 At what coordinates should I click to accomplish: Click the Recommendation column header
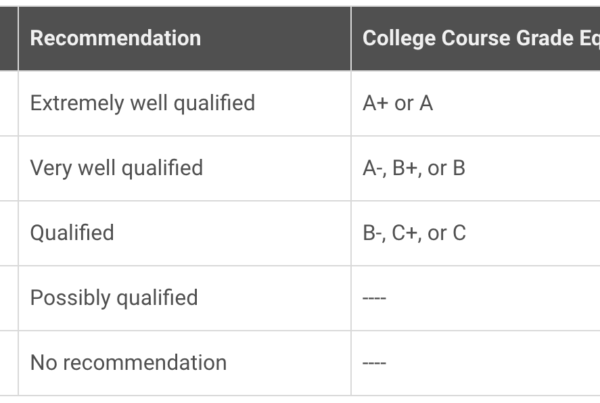point(184,38)
